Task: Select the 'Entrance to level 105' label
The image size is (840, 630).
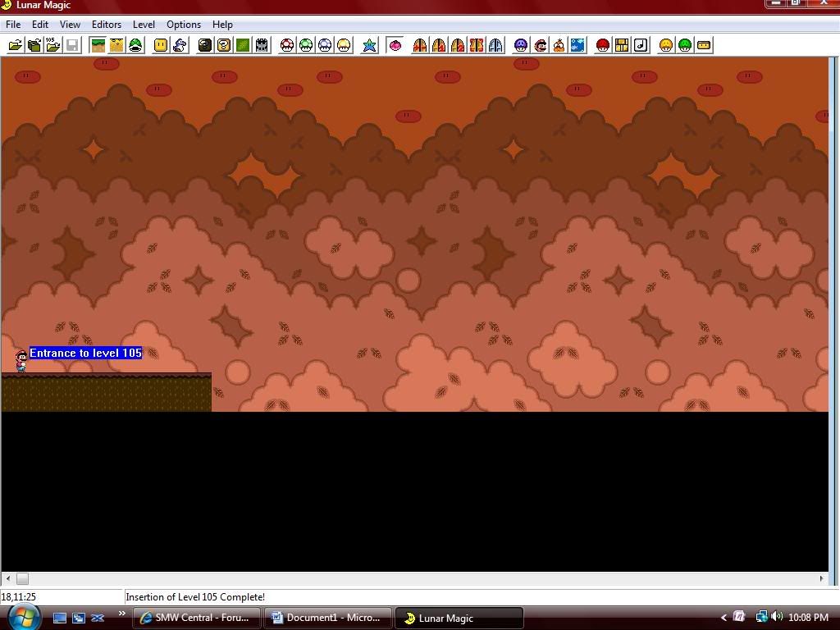Action: click(x=85, y=353)
